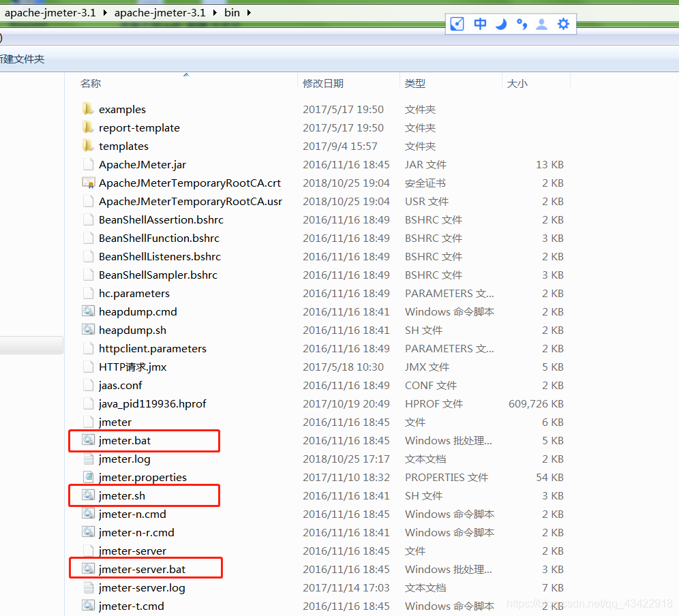Select the jmeter-n-r.cmd script icon
The image size is (679, 616).
(89, 532)
